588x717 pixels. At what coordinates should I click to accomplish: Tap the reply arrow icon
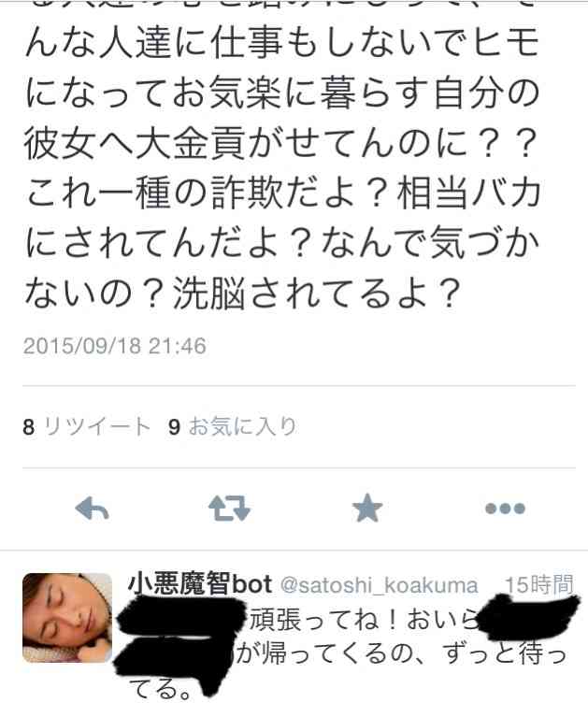pos(92,508)
